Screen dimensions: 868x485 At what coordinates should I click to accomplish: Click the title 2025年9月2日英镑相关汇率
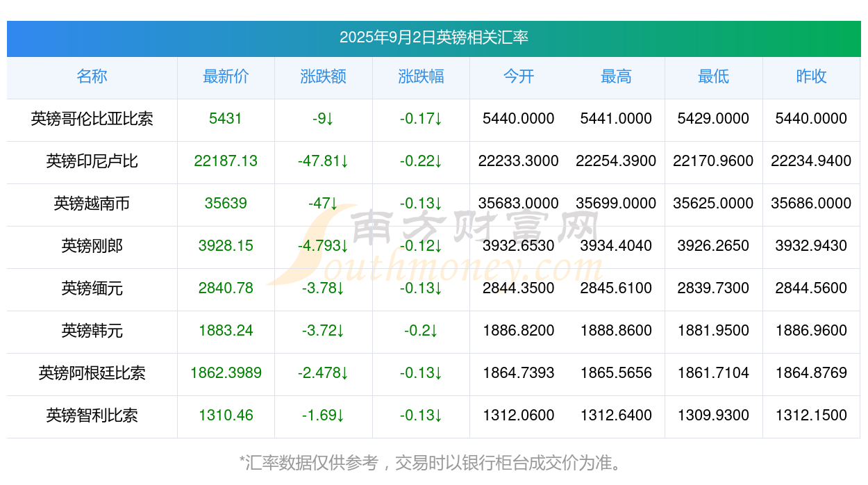(434, 38)
